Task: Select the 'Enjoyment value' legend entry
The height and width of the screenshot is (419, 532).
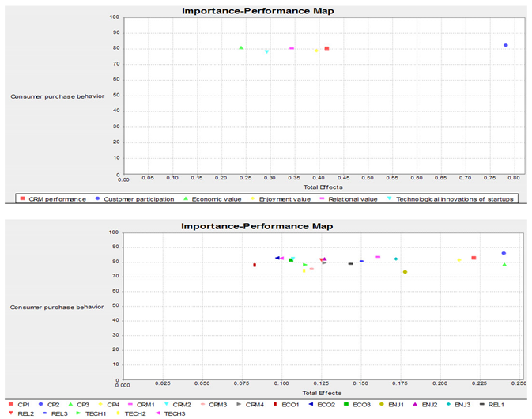Action: [281, 199]
